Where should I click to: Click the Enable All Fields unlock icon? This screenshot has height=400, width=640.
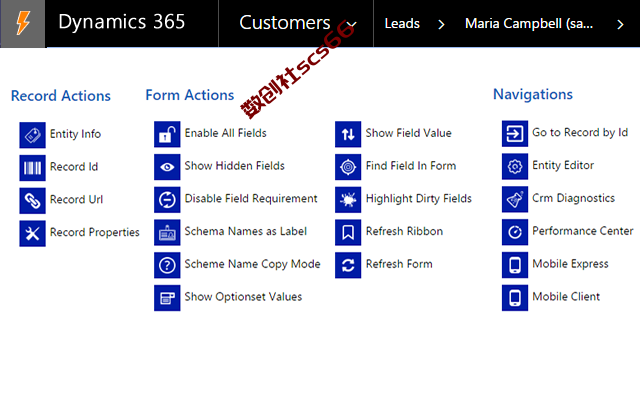point(167,134)
